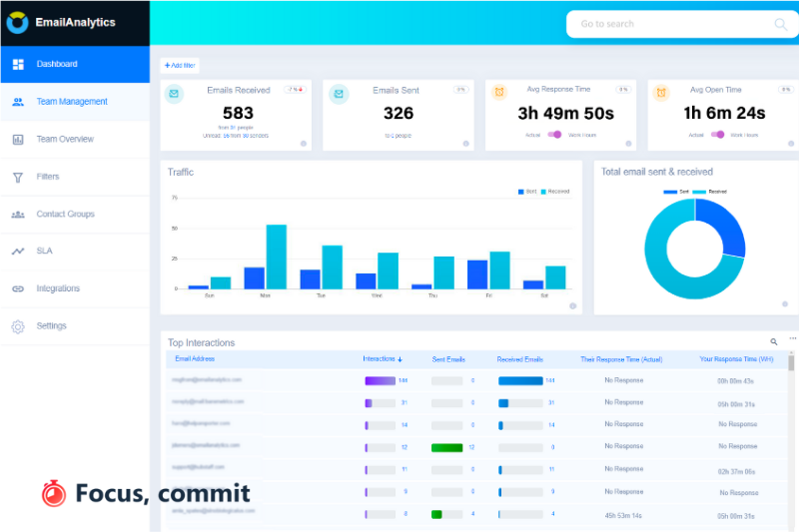Open Integrations page

[75, 288]
